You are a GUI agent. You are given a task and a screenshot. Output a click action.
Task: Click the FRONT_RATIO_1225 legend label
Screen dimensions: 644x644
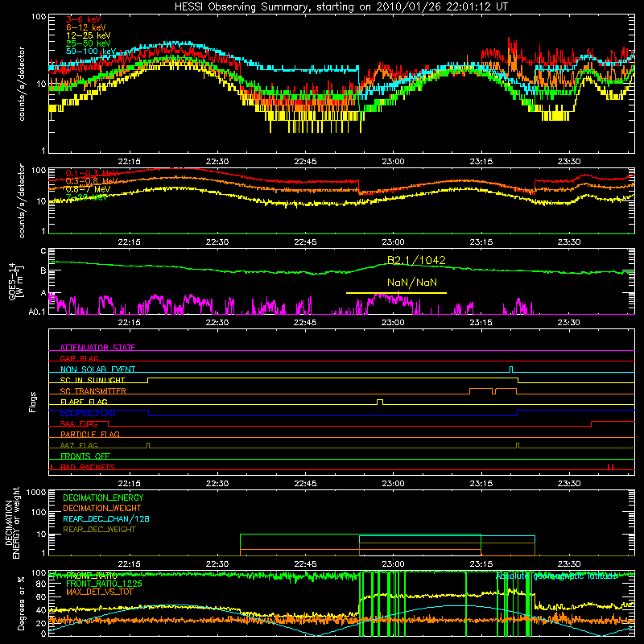pyautogui.click(x=104, y=584)
